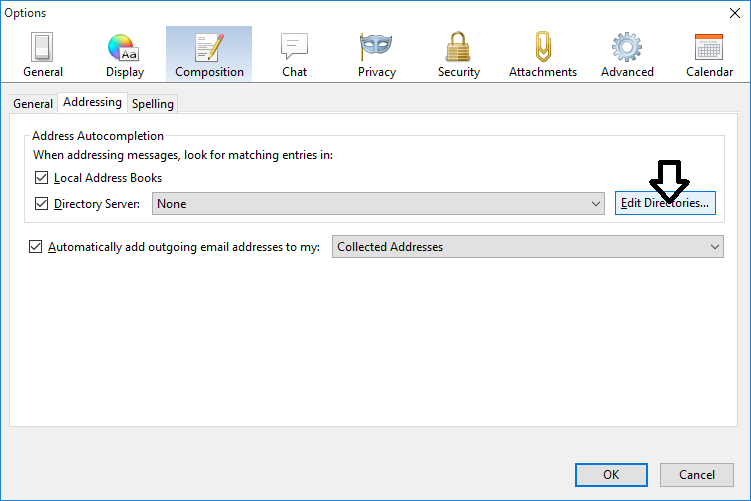Screen dimensions: 751x501
Task: Open the Chat speech bubble icon
Action: tap(294, 48)
